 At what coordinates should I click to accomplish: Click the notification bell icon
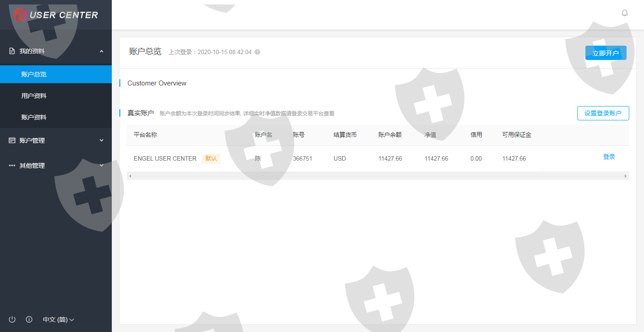pyautogui.click(x=625, y=13)
